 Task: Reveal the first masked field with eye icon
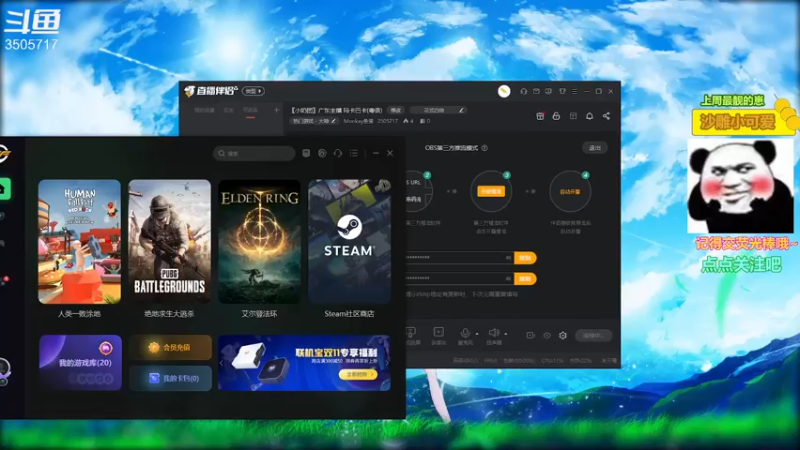[x=508, y=258]
